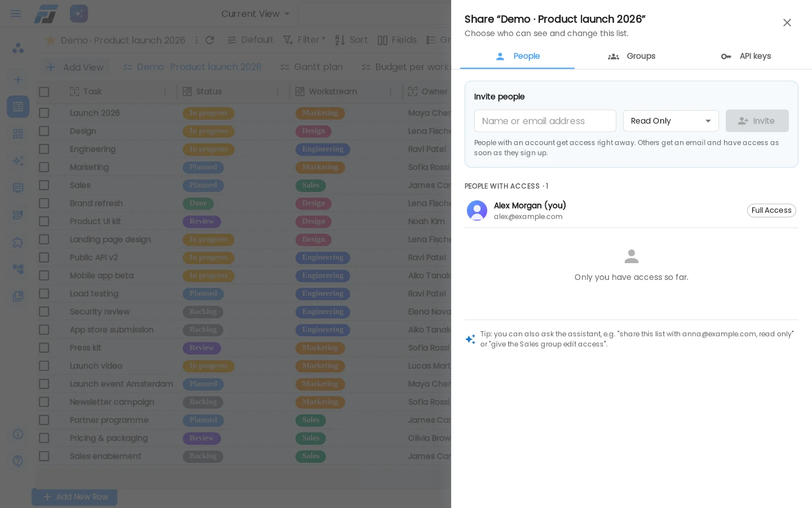Viewport: 812px width, 508px height.
Task: Toggle the select-all header checkbox
Action: click(44, 92)
